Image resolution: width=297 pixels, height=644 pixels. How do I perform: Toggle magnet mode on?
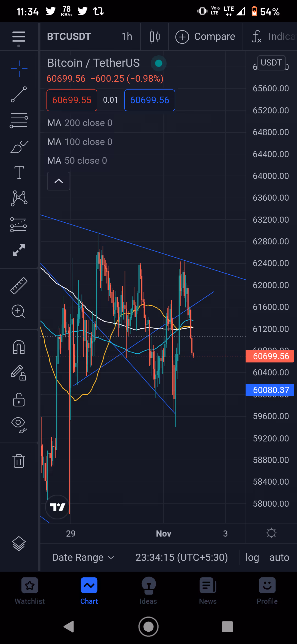[x=19, y=347]
